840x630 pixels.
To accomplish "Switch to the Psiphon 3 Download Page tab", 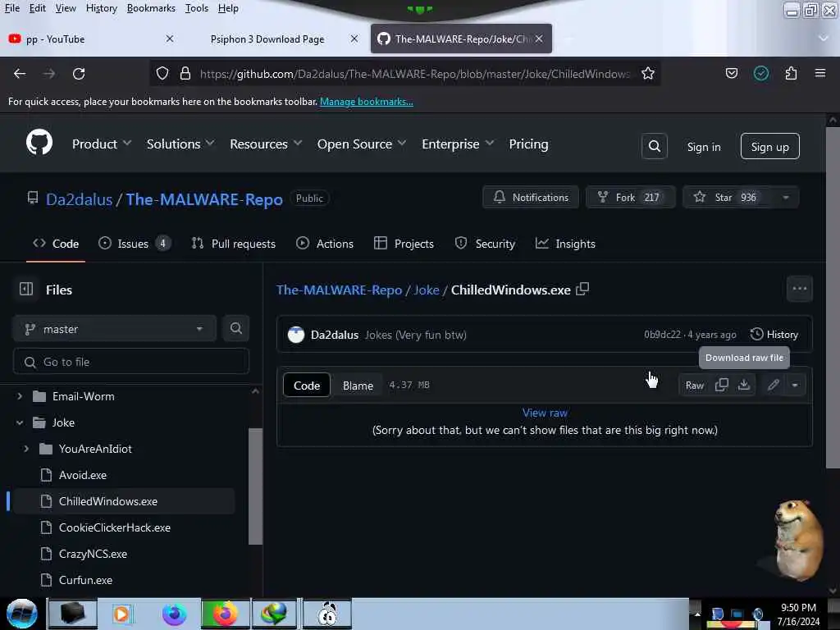I will (276, 39).
